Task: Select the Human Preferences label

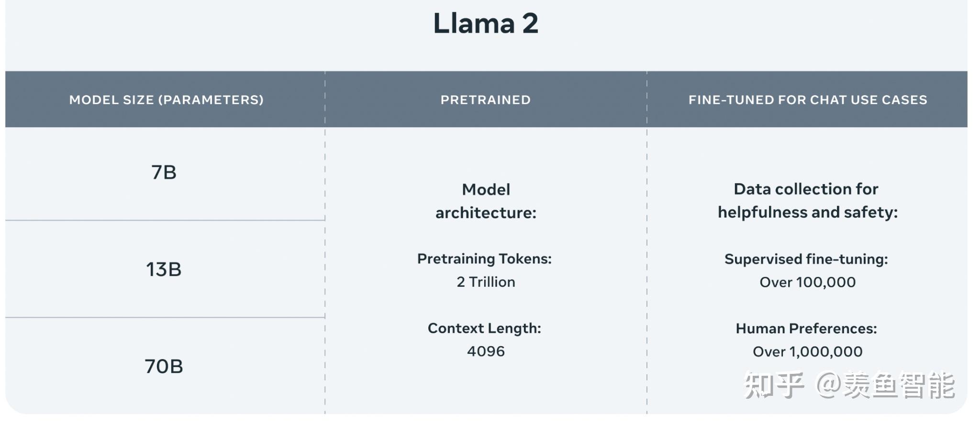Action: point(806,328)
